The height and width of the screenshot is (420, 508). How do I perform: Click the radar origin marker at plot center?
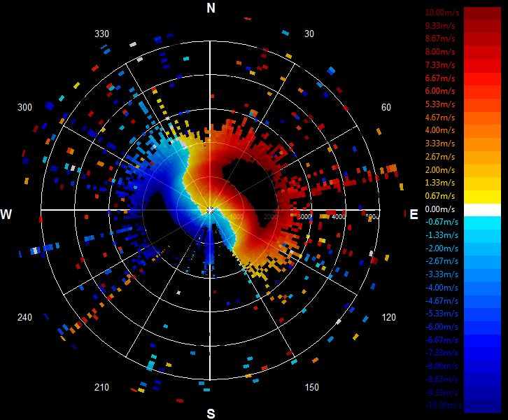(210, 211)
